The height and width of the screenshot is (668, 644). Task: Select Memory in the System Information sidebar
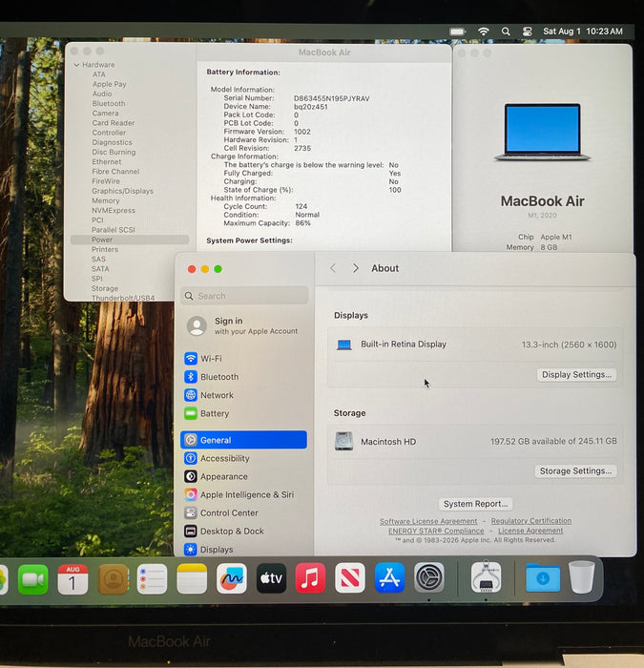[x=106, y=200]
